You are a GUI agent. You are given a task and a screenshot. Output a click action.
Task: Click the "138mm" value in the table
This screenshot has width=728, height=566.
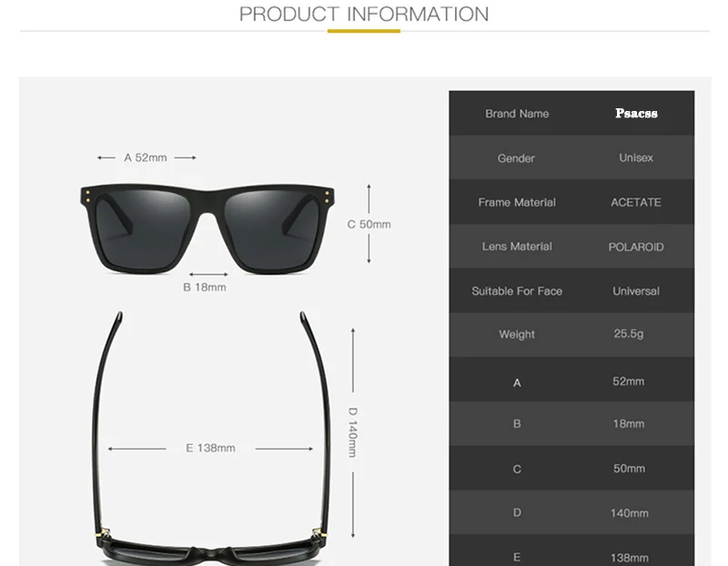click(629, 558)
